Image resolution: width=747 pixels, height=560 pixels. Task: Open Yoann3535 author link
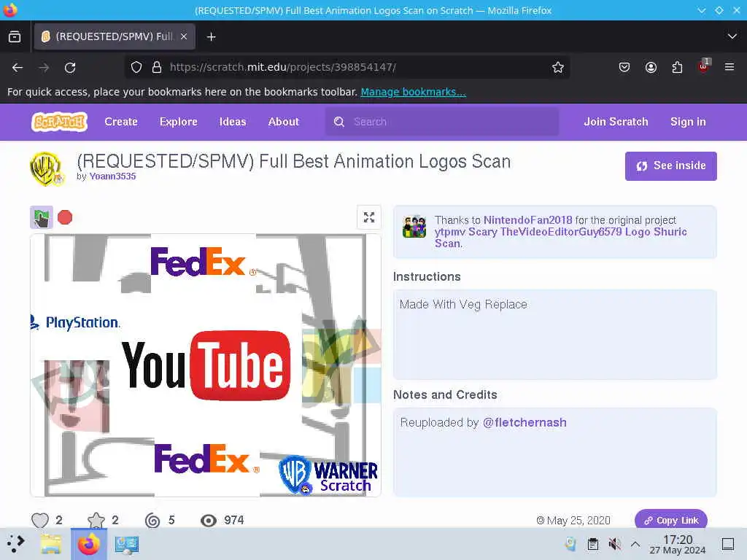pos(112,176)
